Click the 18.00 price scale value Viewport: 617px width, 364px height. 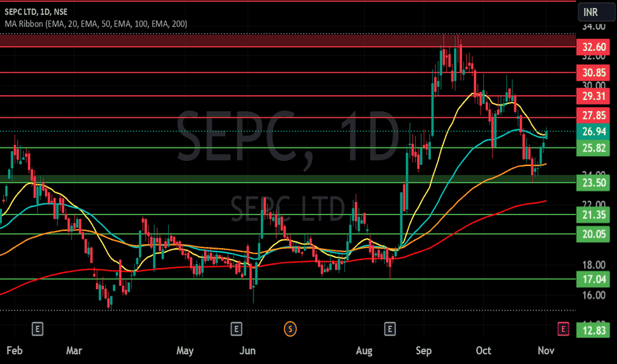tap(594, 265)
